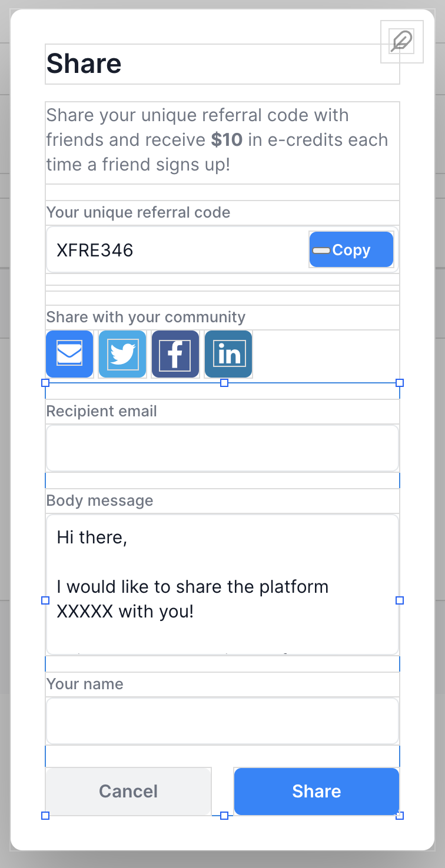Click the XFRE346 referral code field
The height and width of the screenshot is (868, 445).
click(x=177, y=251)
